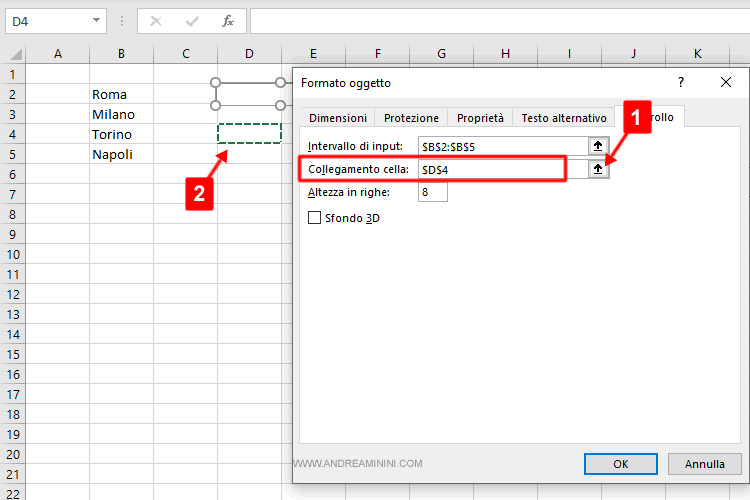Viewport: 750px width, 500px height.
Task: Switch to the Protezione tab
Action: point(411,118)
